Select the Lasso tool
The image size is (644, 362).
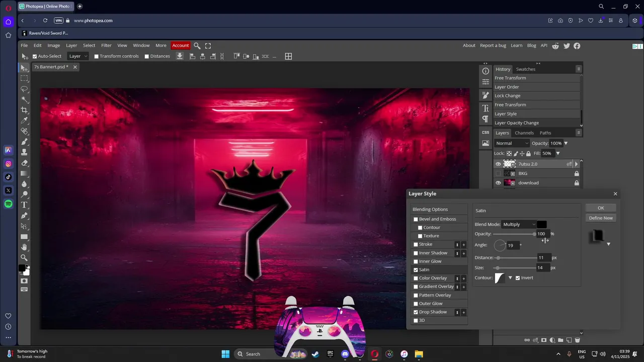tap(24, 89)
